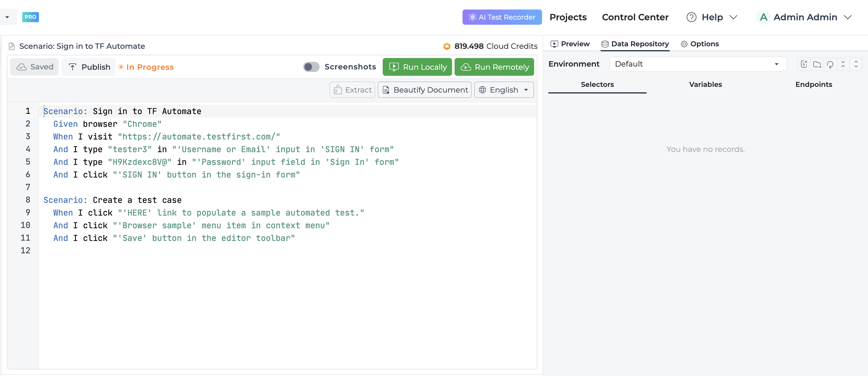
Task: Click the Run Locally button
Action: [417, 67]
